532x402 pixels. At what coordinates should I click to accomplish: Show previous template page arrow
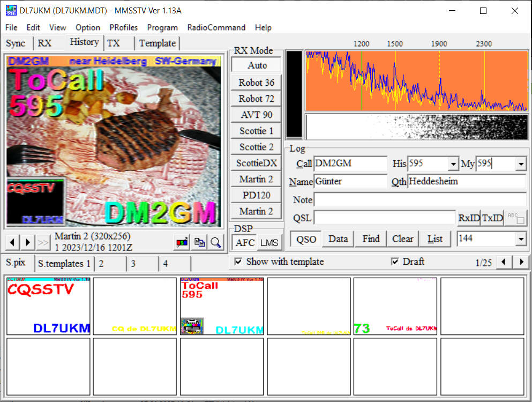click(504, 262)
